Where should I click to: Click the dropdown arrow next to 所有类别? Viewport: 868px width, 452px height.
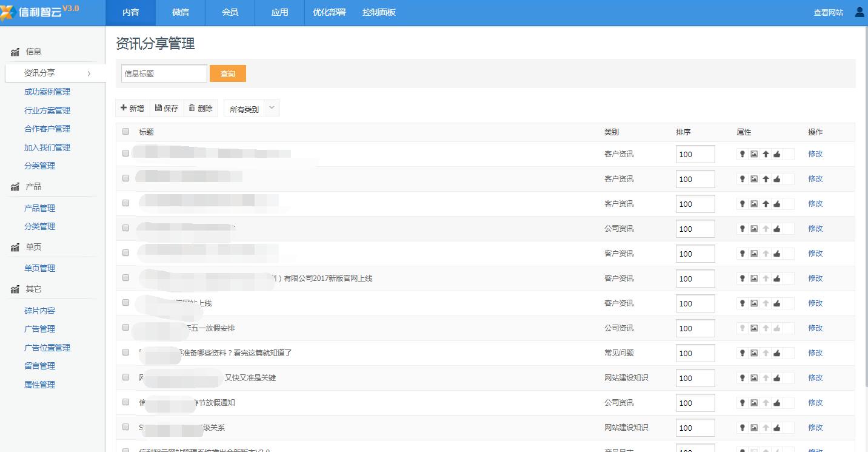(x=271, y=107)
